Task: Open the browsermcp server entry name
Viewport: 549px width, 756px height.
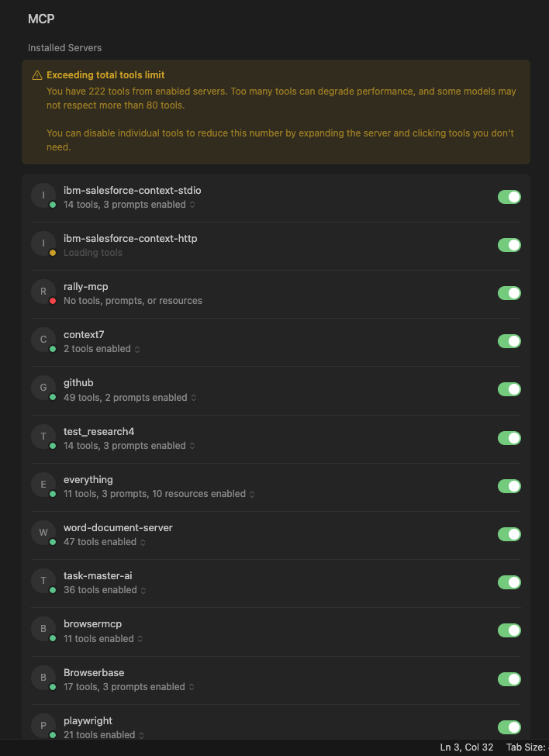Action: [x=92, y=624]
